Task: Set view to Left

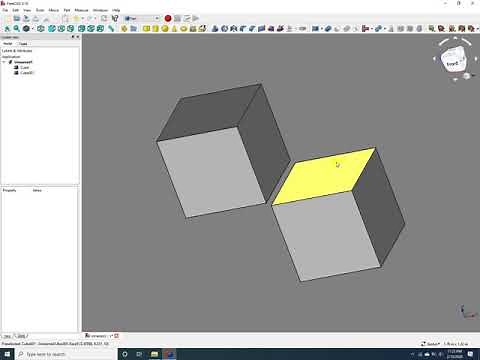Action: 100,29
